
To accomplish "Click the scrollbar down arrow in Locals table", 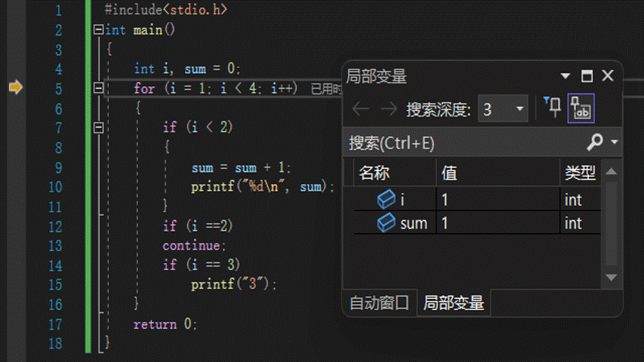I will (x=611, y=278).
